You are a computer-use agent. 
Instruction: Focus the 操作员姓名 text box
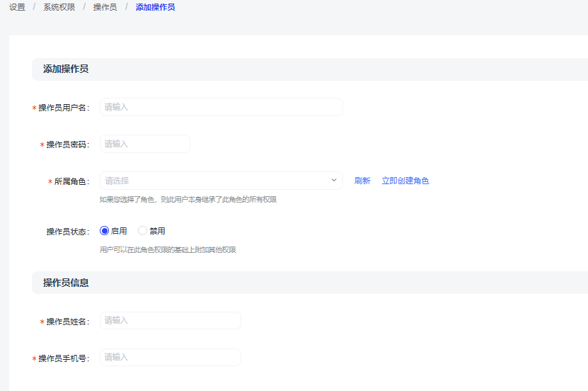[170, 320]
